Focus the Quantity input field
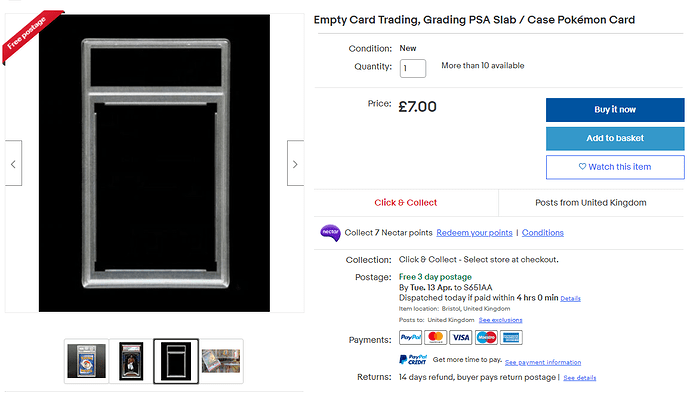Screen dimensions: 690x393 pyautogui.click(x=413, y=68)
